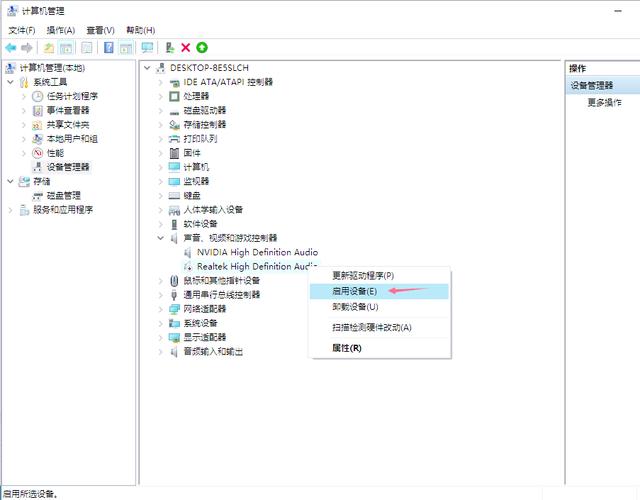640x500 pixels.
Task: Choose 卸载设备(U) in context menu
Action: [x=380, y=307]
